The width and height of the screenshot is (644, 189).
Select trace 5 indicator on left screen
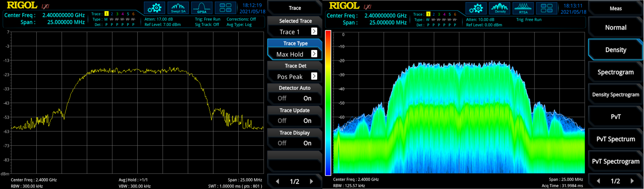point(128,14)
